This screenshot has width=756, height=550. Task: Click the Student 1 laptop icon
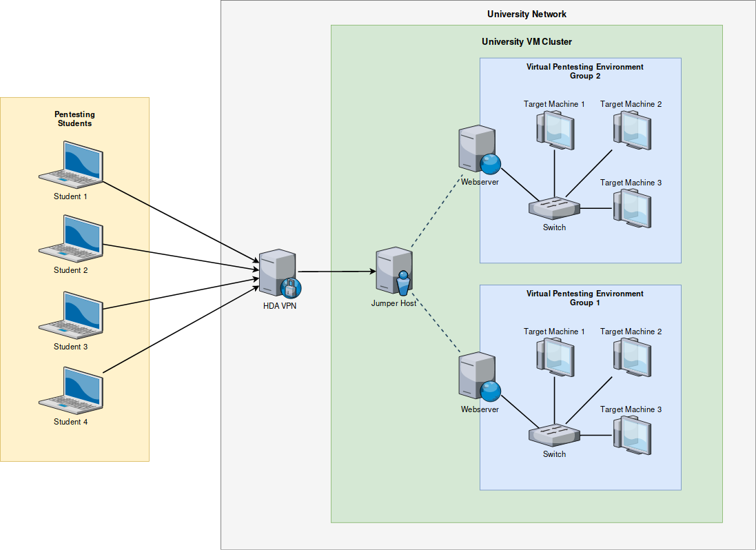[x=71, y=164]
